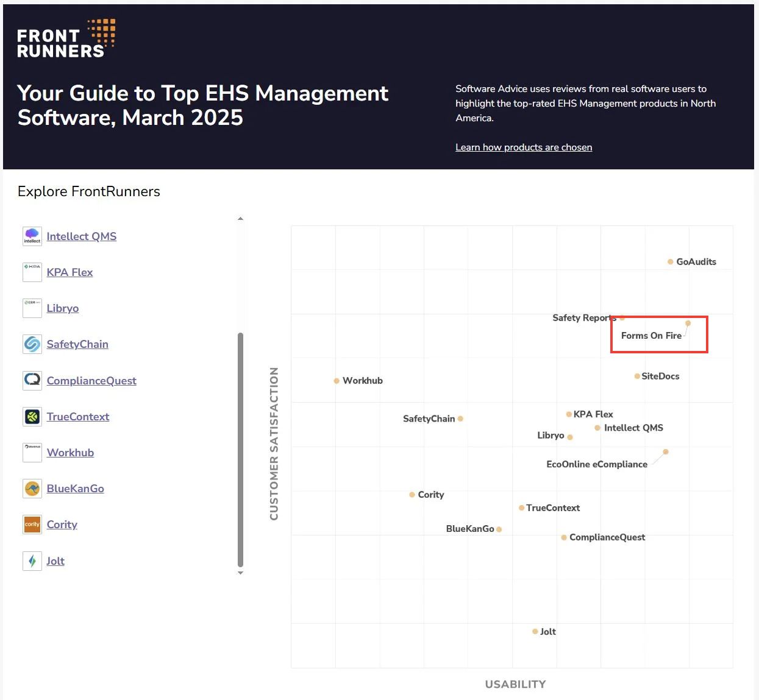Click the TrueContext logo icon
Image resolution: width=759 pixels, height=700 pixels.
tap(32, 417)
